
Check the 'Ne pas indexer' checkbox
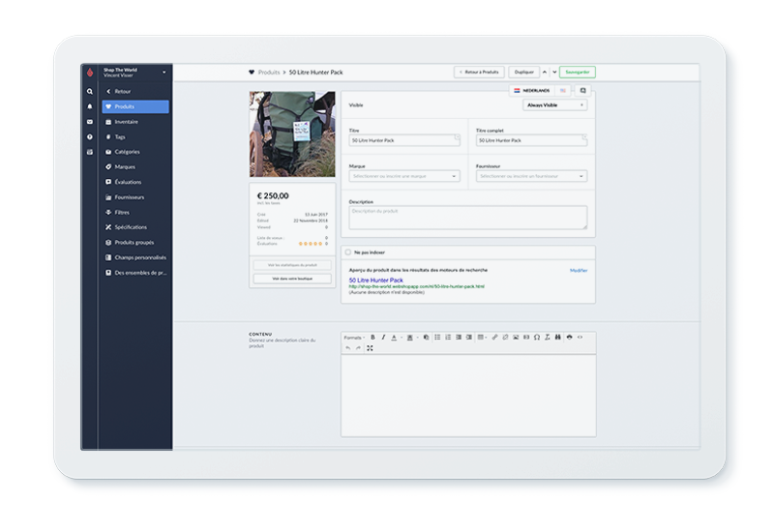(x=348, y=252)
